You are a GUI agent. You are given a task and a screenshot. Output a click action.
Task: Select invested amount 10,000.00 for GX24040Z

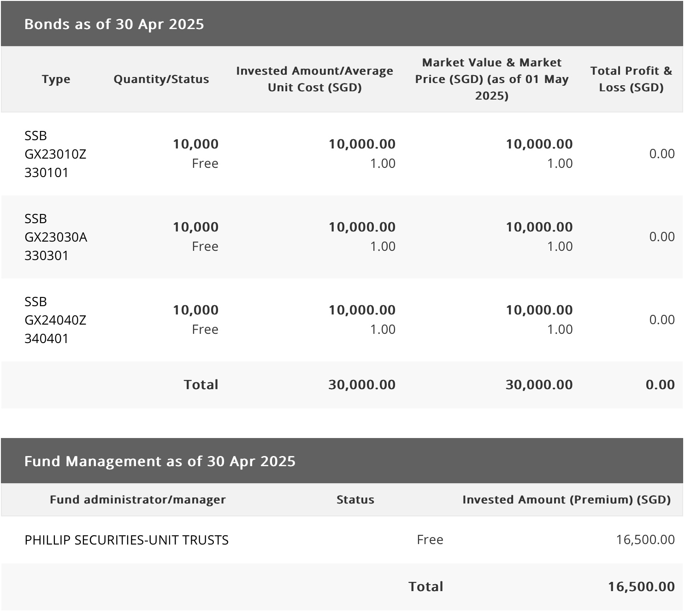[x=362, y=310]
